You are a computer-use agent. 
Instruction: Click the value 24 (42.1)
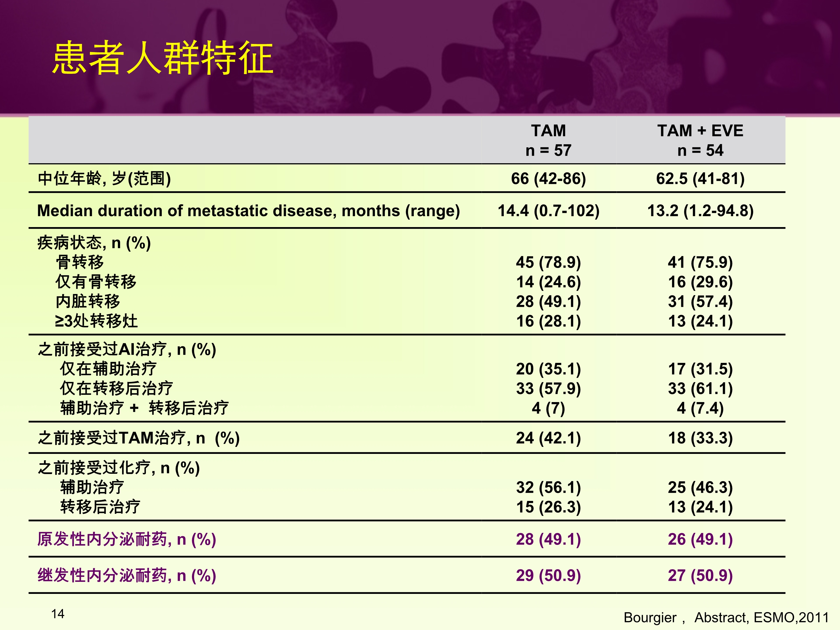[548, 438]
